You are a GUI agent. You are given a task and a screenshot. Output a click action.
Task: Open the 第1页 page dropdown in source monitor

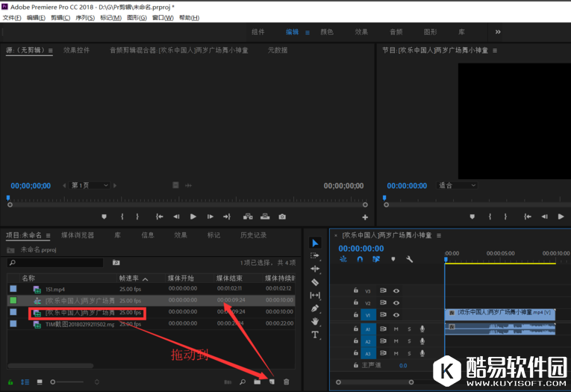(91, 185)
